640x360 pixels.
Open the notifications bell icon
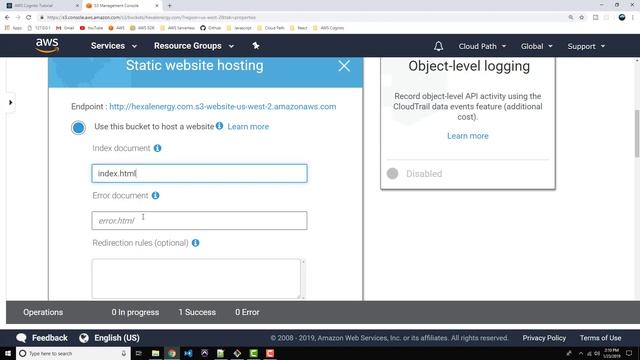[438, 46]
